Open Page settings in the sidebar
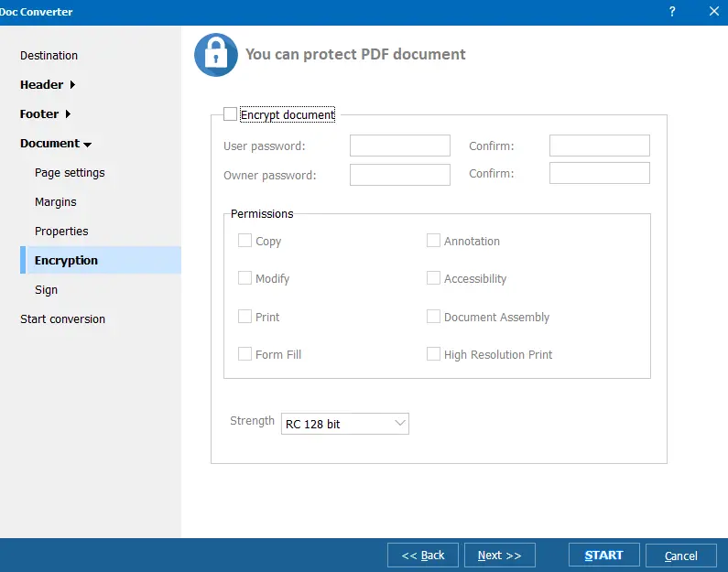Image resolution: width=728 pixels, height=572 pixels. [x=70, y=173]
